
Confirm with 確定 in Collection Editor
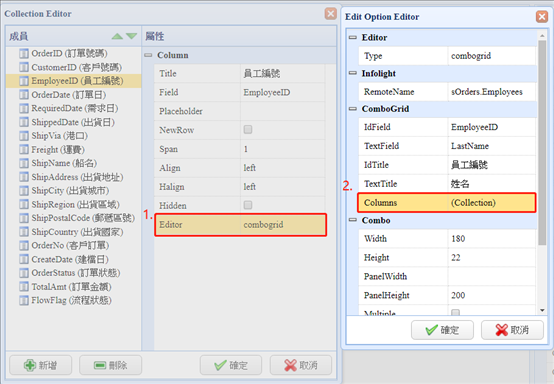[231, 365]
